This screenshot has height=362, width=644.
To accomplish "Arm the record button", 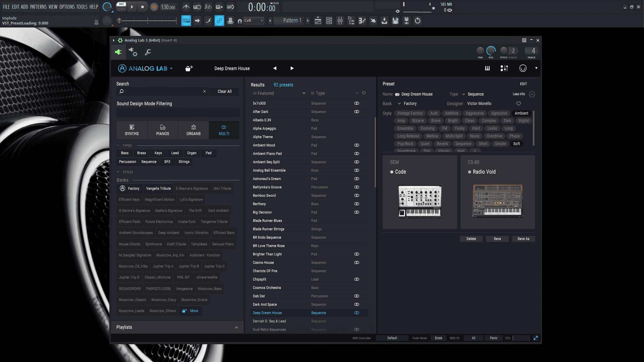I will (x=154, y=7).
